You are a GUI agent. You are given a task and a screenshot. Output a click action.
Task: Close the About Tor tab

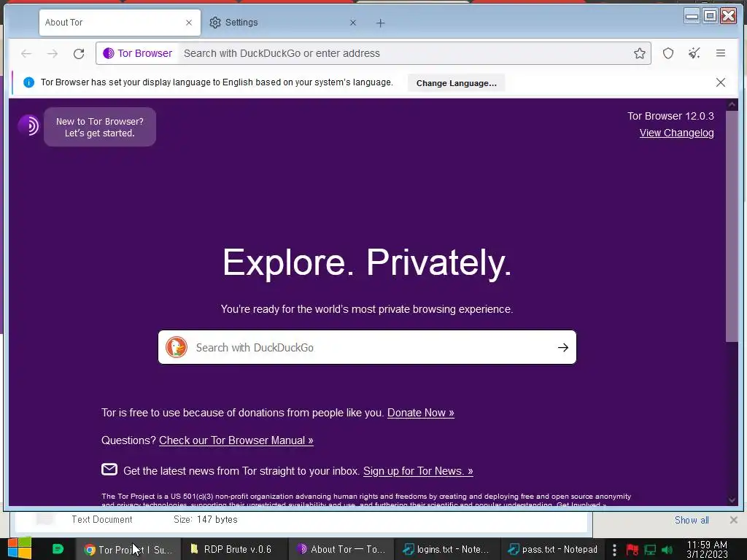point(189,23)
